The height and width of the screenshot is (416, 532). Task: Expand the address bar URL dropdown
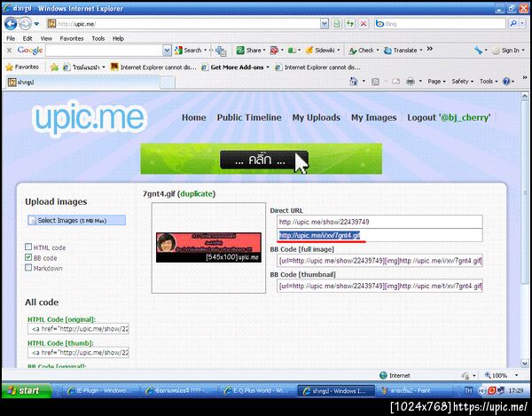point(325,24)
